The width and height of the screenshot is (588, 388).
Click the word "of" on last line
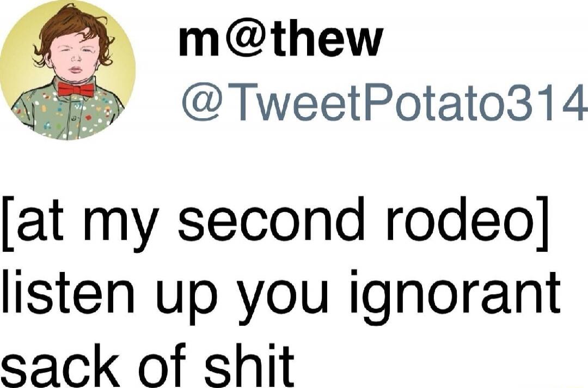[x=163, y=363]
